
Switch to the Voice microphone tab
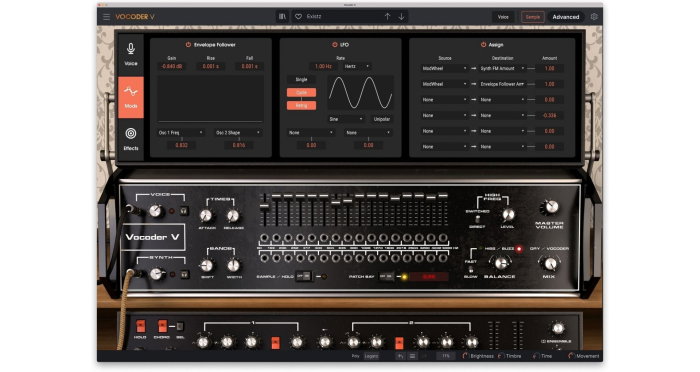[131, 54]
